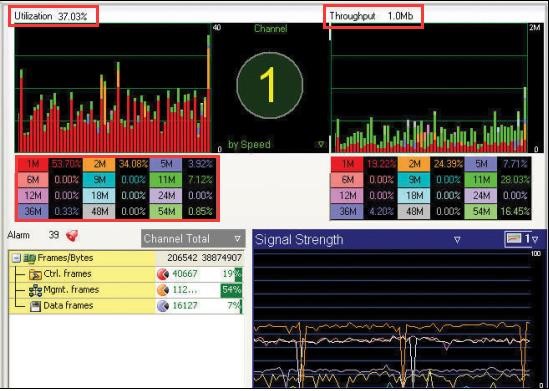Screen dimensions: 549x391
Task: Click the 9M teal swatch in throughput legend
Action: pyautogui.click(x=414, y=180)
